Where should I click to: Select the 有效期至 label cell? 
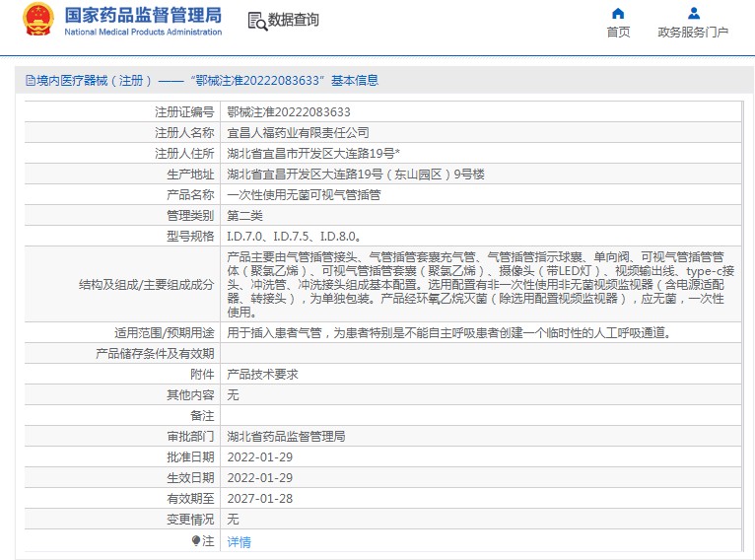190,498
